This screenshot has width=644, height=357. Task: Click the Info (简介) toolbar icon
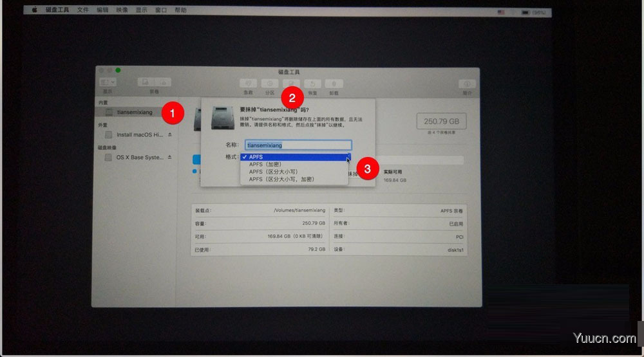point(467,84)
